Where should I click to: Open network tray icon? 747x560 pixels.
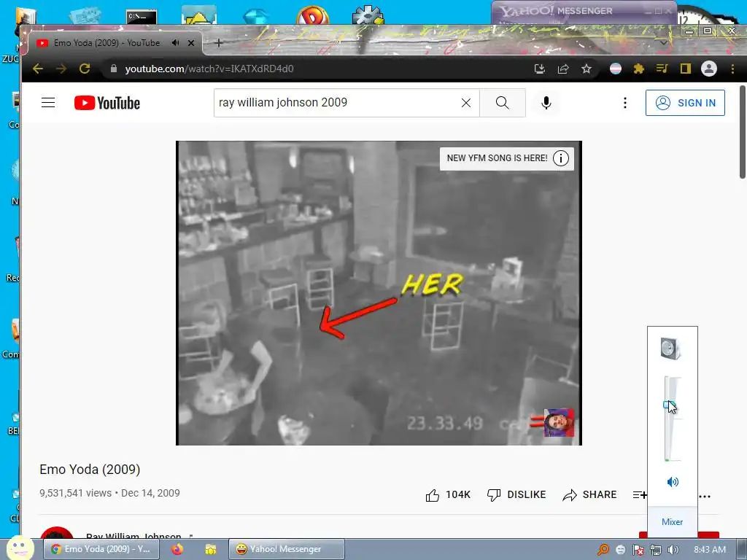coord(656,550)
